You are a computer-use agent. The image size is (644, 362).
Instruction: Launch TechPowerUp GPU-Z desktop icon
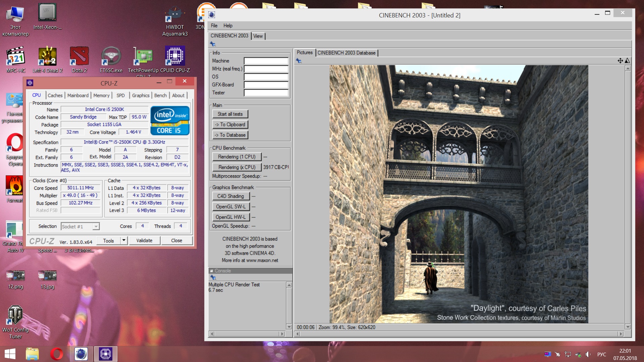pyautogui.click(x=143, y=60)
